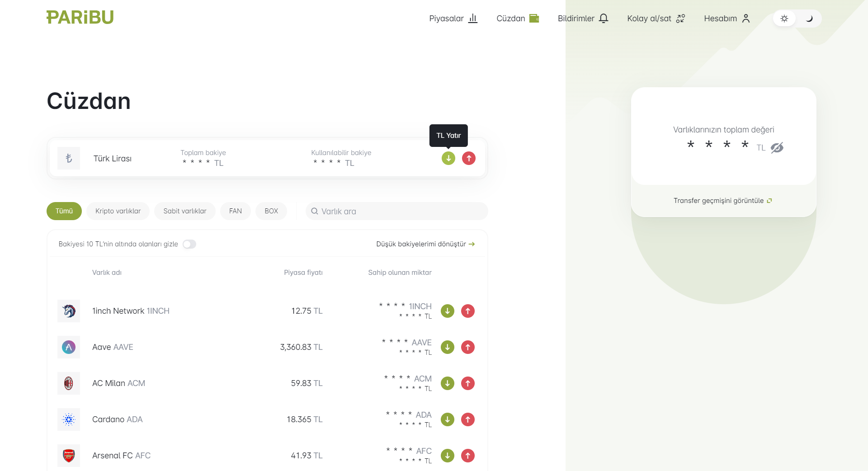Select the sun icon for light theme
The image size is (868, 471).
(784, 18)
